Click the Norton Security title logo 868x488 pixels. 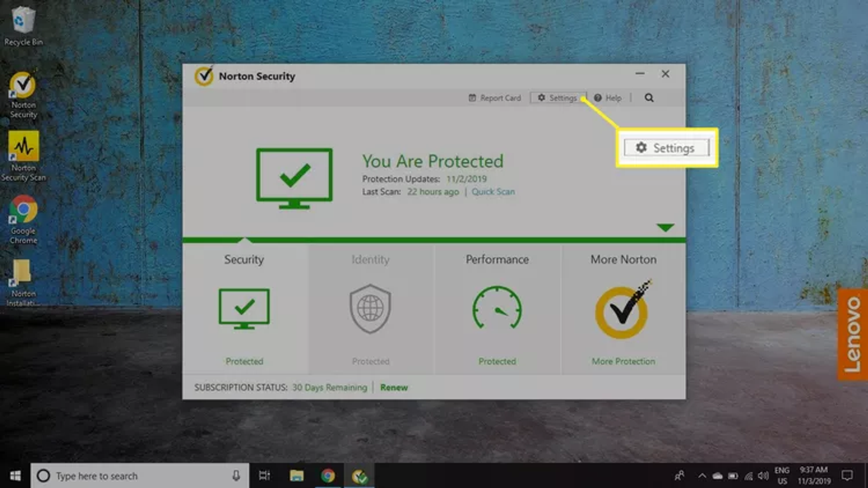pos(204,76)
